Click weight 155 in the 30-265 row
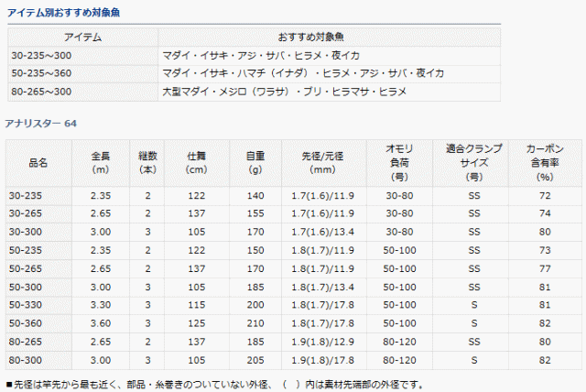Image resolution: width=586 pixels, height=392 pixels. [x=255, y=213]
